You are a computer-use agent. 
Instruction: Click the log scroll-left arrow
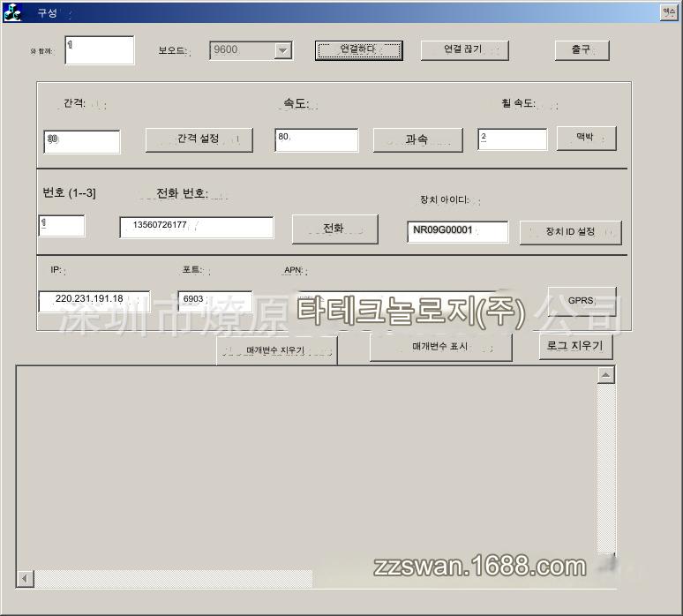tap(26, 579)
